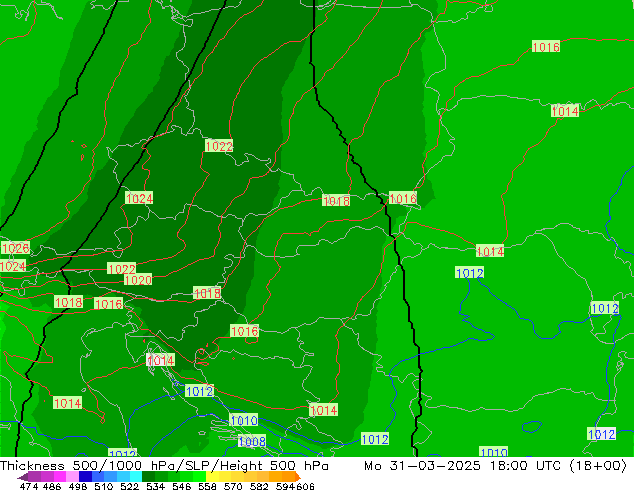Click the legend value 606
Image resolution: width=634 pixels, height=490 pixels.
(305, 486)
